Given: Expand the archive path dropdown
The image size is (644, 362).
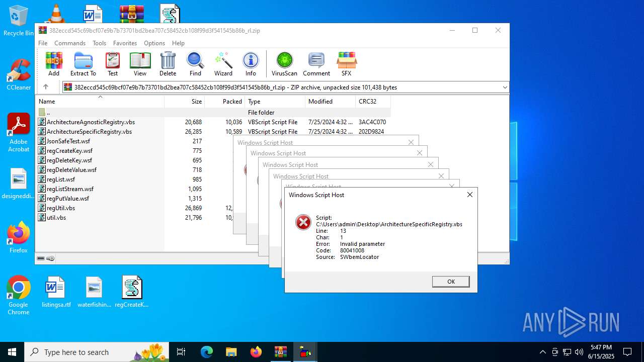Looking at the screenshot, I should pyautogui.click(x=505, y=87).
